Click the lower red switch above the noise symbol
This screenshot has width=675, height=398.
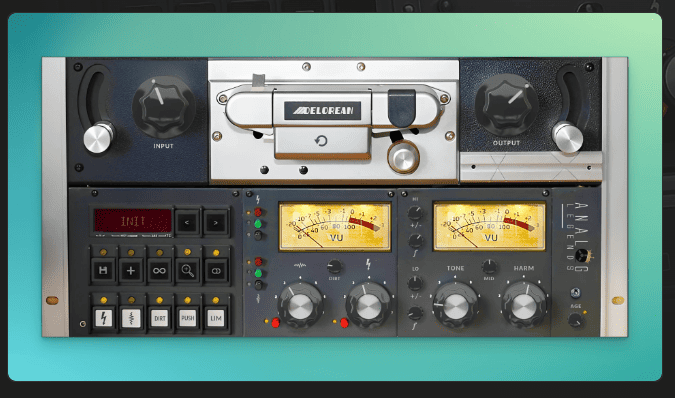[258, 261]
